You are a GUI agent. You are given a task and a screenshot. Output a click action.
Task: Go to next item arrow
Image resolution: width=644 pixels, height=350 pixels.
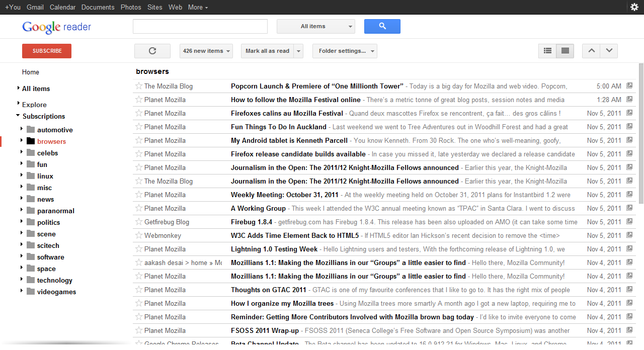[x=609, y=51]
